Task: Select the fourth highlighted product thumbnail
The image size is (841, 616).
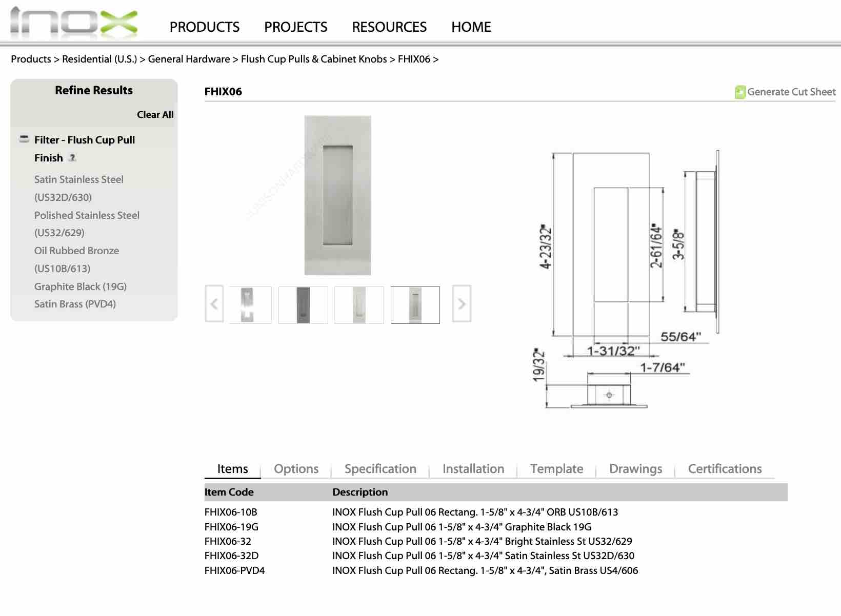Action: click(415, 305)
